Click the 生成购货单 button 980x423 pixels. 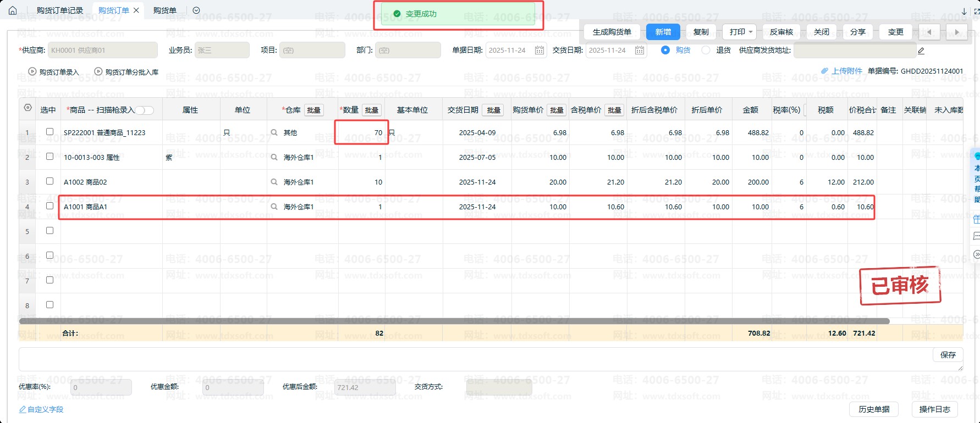pos(612,32)
